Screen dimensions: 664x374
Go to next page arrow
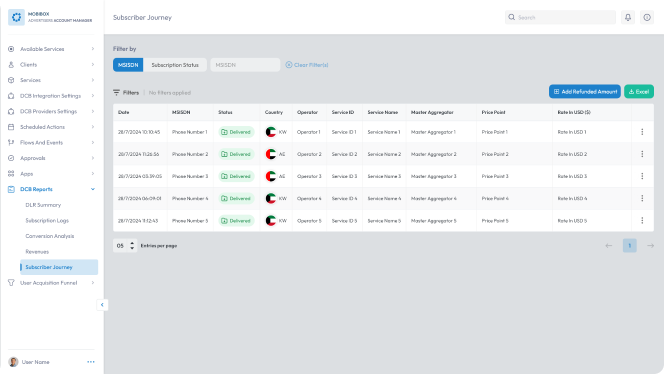point(650,246)
